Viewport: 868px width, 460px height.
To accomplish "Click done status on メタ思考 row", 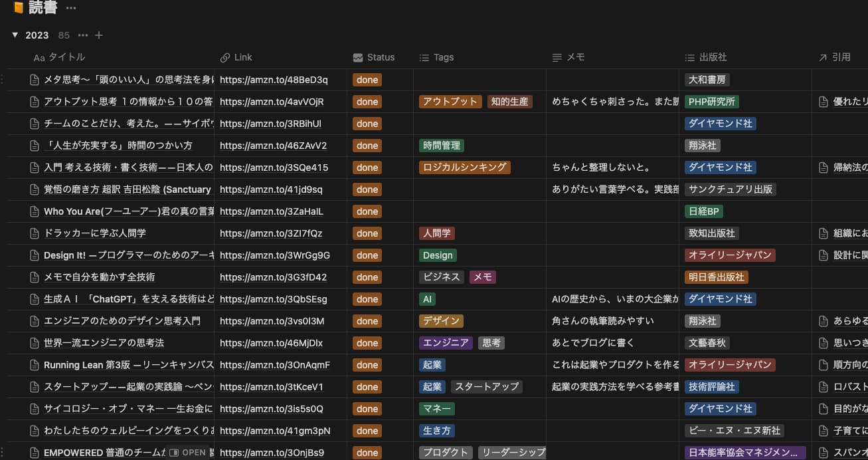I will (367, 80).
